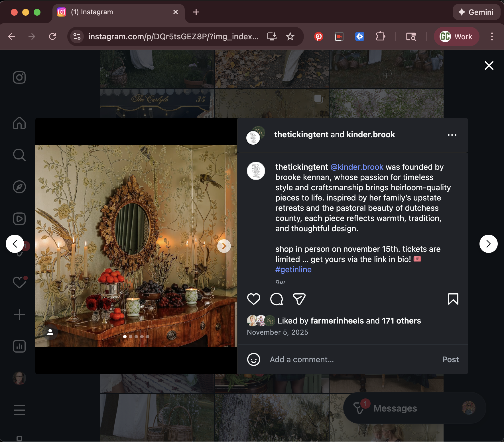The width and height of the screenshot is (504, 442).
Task: Go to next post with right arrow
Action: (489, 244)
